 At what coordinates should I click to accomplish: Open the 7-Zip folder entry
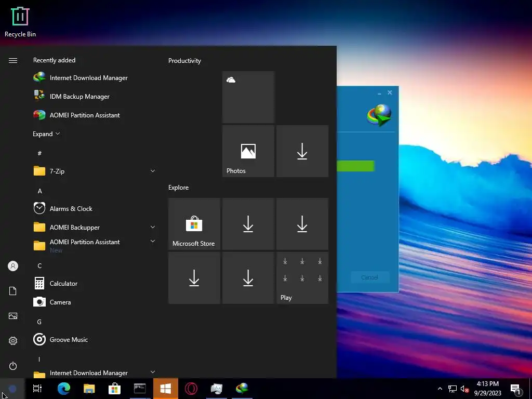[x=95, y=171]
